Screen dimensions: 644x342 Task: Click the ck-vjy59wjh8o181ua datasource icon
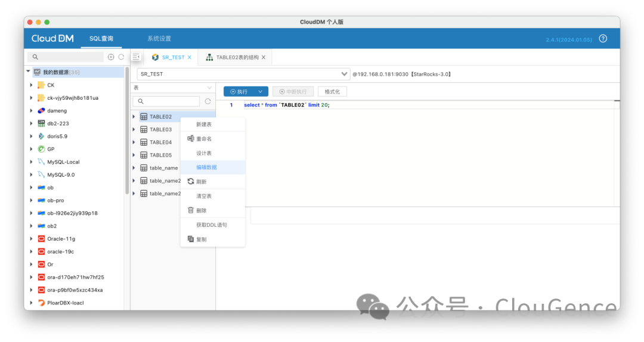pos(41,98)
